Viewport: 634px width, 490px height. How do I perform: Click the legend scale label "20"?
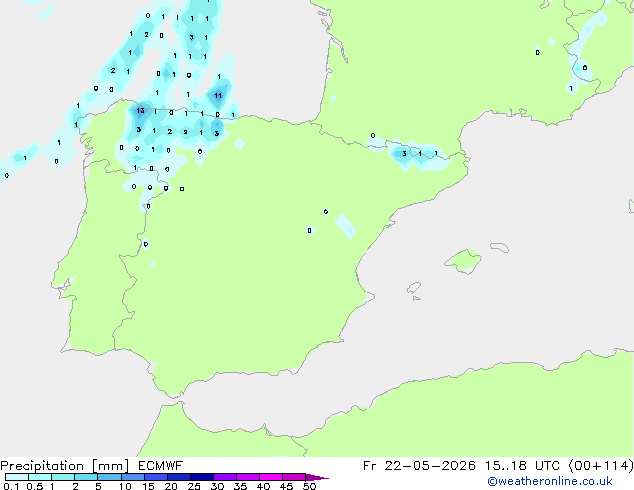171,486
